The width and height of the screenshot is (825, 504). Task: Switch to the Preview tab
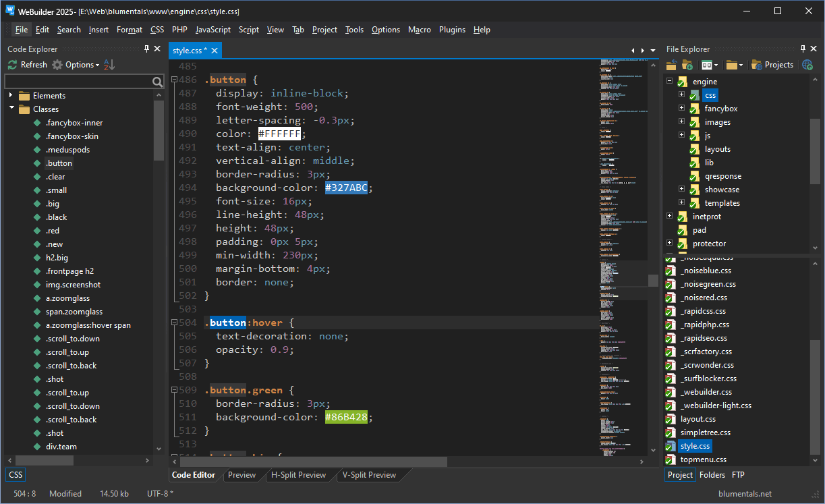click(241, 475)
